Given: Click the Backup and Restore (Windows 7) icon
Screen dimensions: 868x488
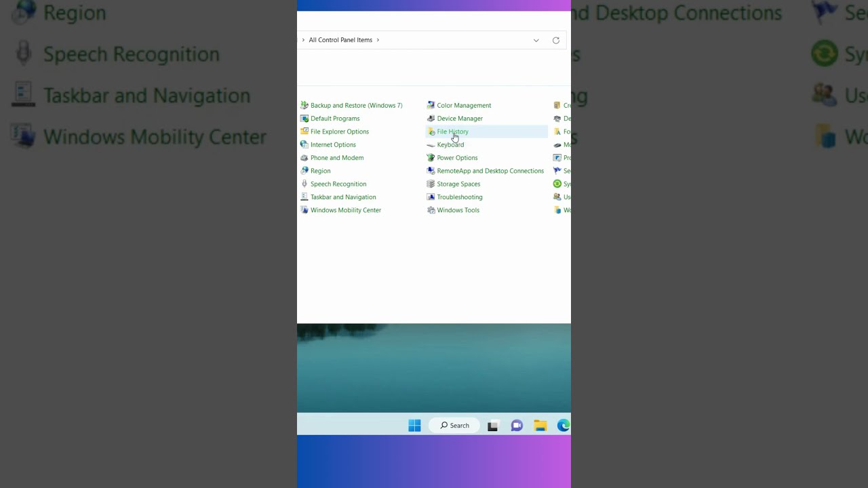Looking at the screenshot, I should click(304, 106).
